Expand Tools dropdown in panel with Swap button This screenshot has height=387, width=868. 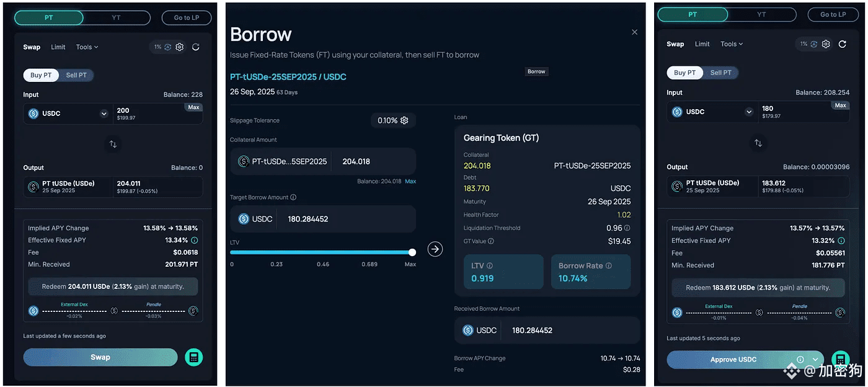(87, 47)
